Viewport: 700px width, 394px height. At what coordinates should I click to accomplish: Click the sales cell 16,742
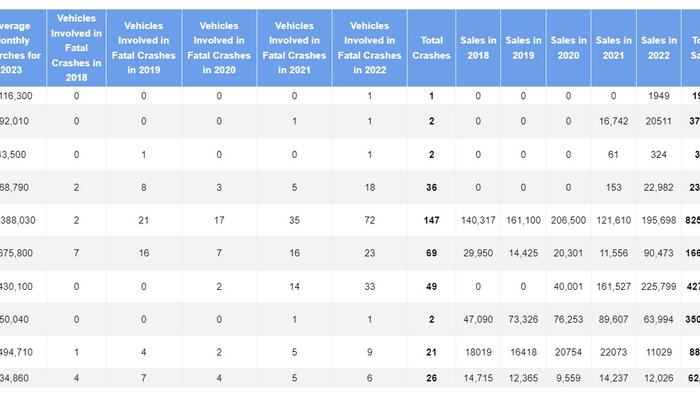[613, 121]
